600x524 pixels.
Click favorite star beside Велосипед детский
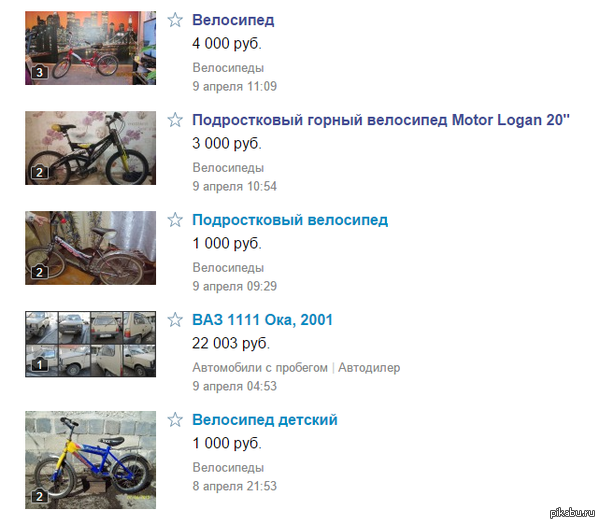pyautogui.click(x=175, y=420)
